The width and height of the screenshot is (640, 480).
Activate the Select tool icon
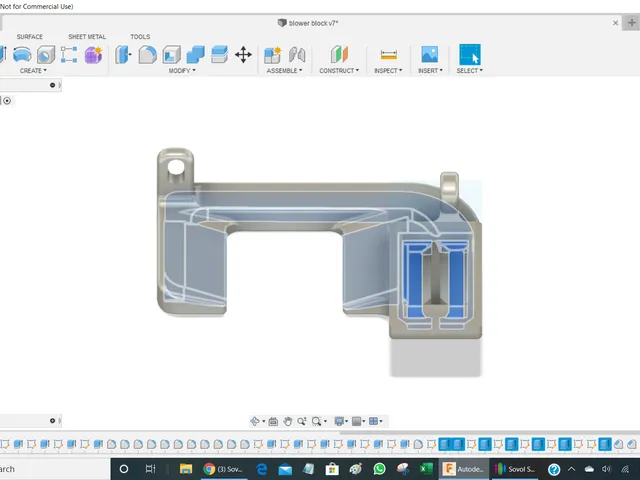(x=470, y=54)
